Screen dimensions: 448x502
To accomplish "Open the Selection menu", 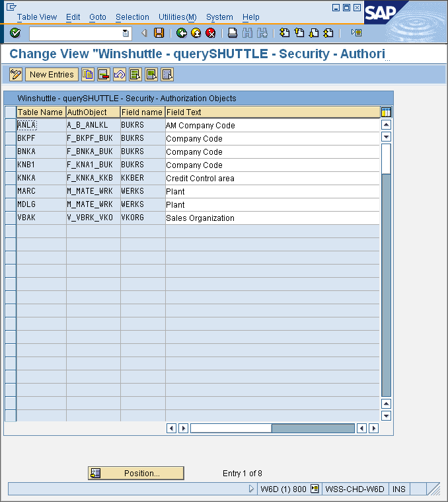I will [x=132, y=17].
